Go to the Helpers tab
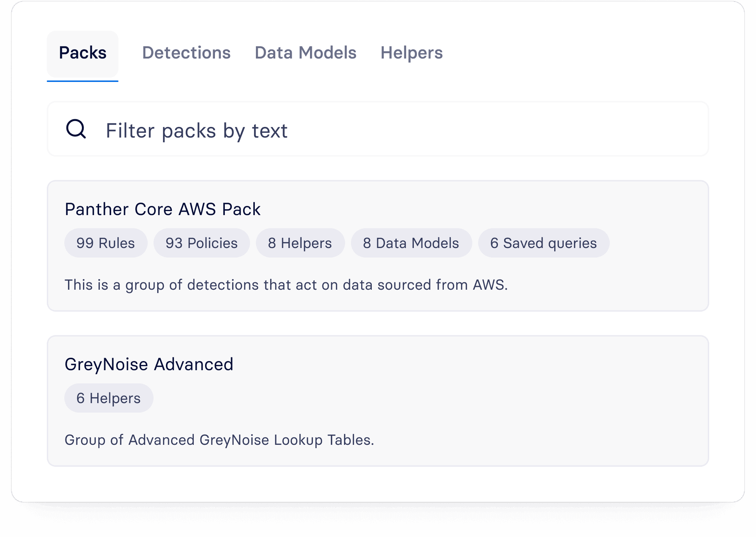 [412, 53]
